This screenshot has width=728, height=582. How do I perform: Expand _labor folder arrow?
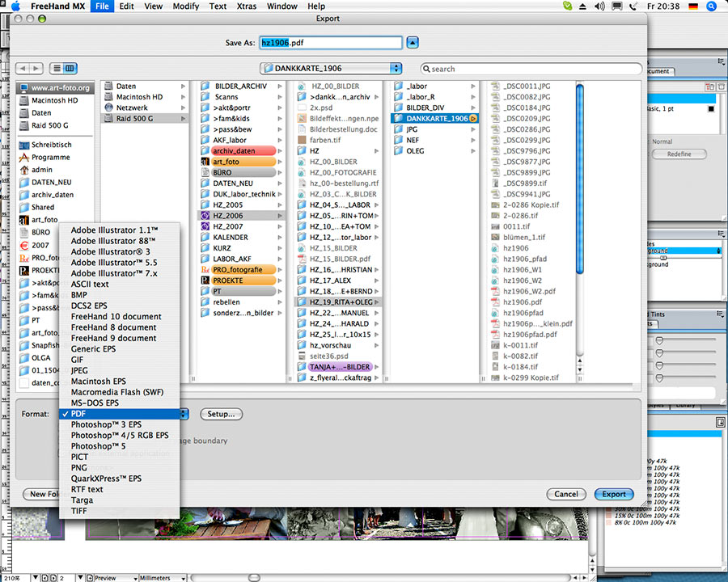[473, 86]
